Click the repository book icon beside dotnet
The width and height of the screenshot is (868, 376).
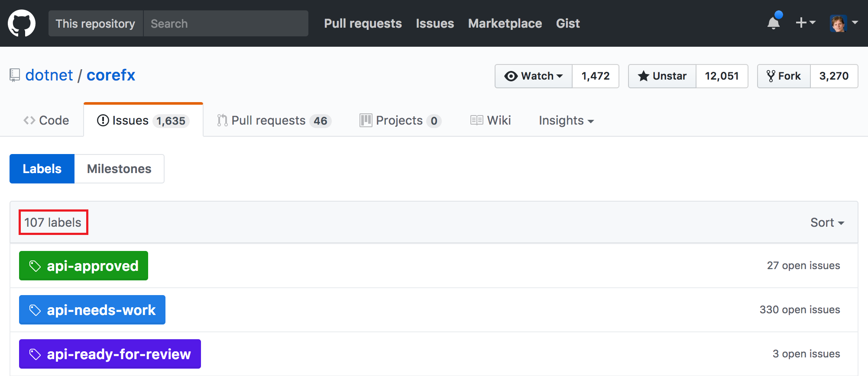[x=15, y=75]
